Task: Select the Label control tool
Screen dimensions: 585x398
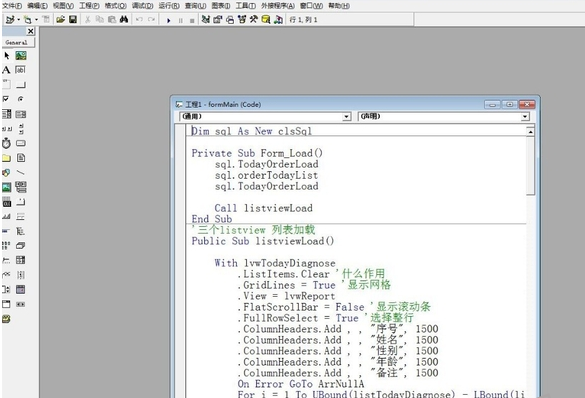Action: pos(6,70)
